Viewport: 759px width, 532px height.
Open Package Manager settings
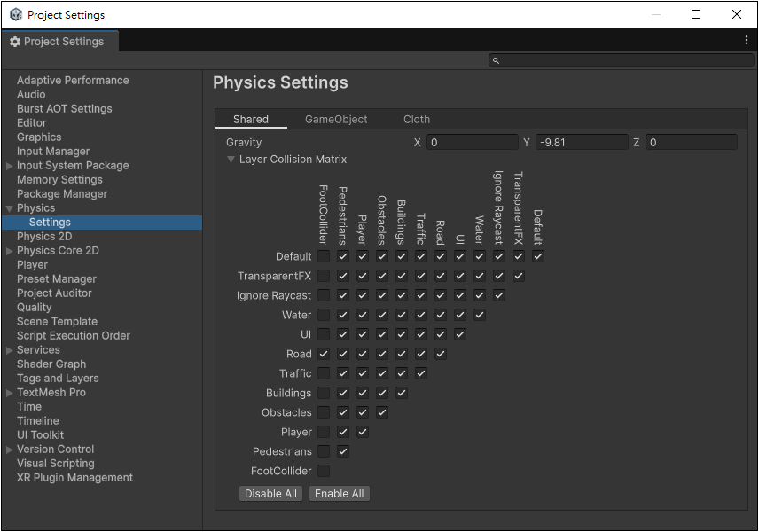point(62,194)
